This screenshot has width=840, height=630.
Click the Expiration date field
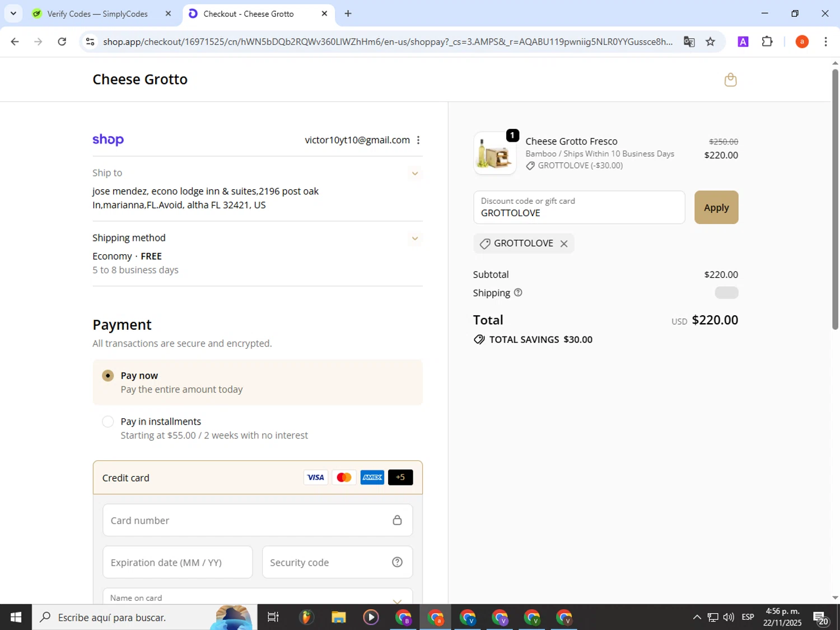(178, 562)
